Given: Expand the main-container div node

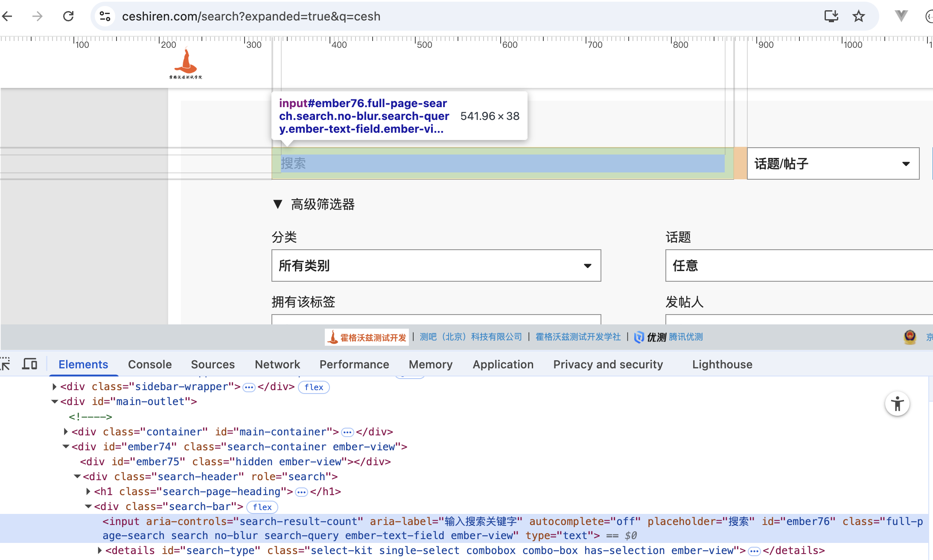Looking at the screenshot, I should tap(66, 432).
